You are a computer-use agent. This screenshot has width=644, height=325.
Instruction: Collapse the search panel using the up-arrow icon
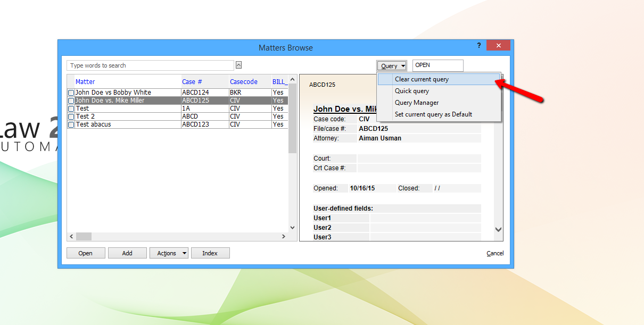(x=238, y=64)
